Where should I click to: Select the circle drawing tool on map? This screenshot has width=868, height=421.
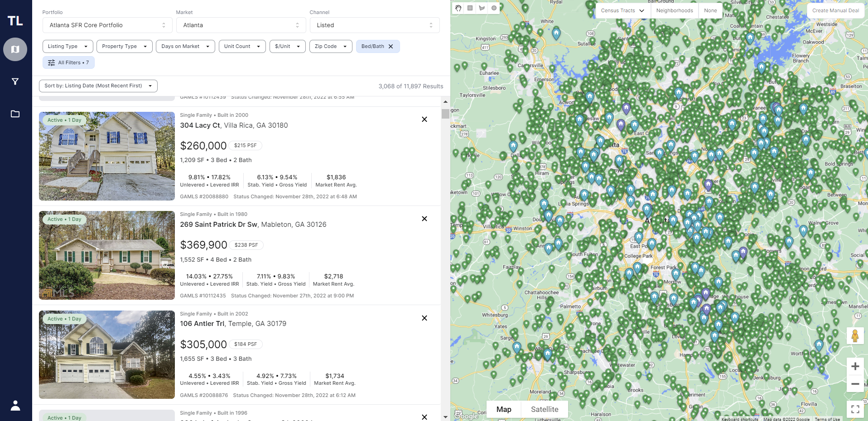pos(494,8)
